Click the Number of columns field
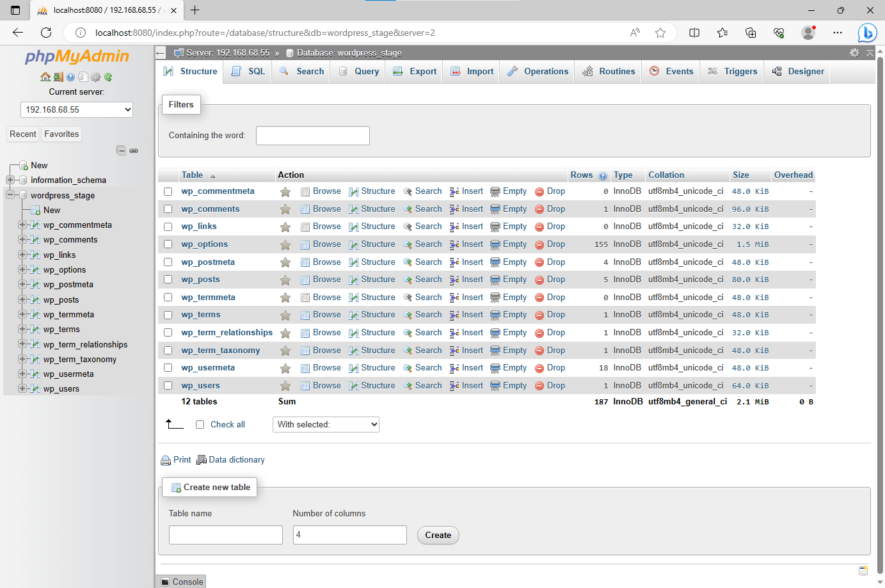This screenshot has width=885, height=588. click(x=350, y=535)
